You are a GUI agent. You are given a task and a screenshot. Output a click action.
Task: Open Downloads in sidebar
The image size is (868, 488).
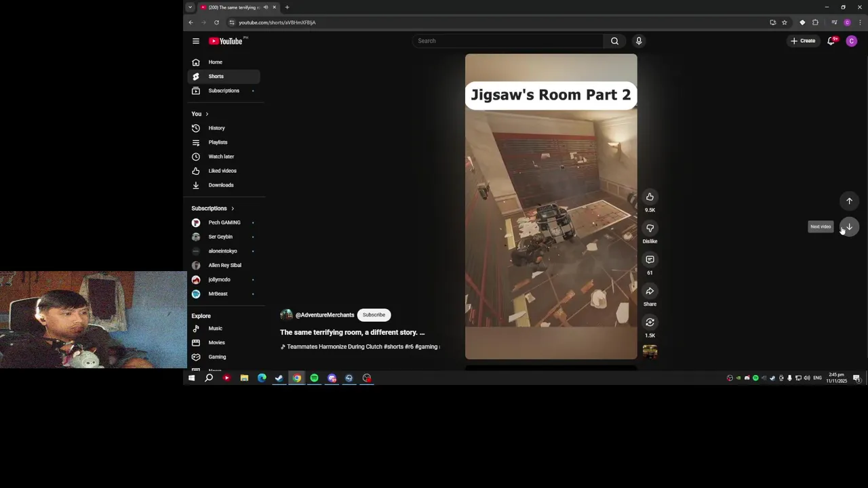coord(223,185)
